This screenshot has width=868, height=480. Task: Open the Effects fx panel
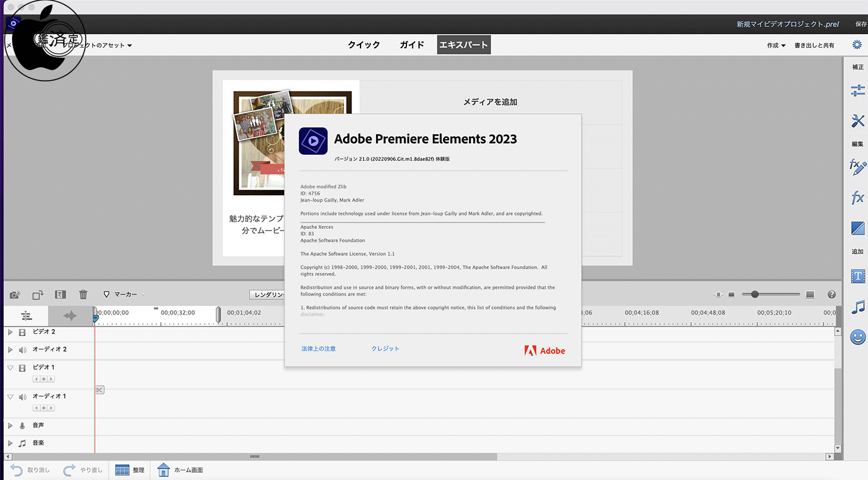point(857,198)
